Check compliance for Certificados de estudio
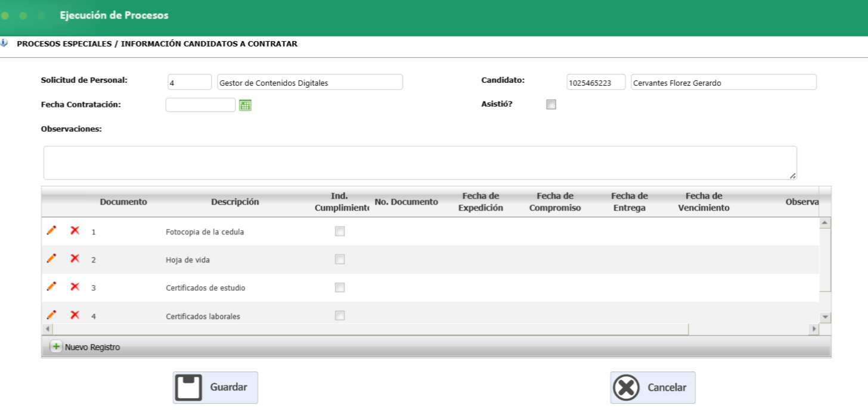Viewport: 868px width, 412px height. (x=340, y=287)
